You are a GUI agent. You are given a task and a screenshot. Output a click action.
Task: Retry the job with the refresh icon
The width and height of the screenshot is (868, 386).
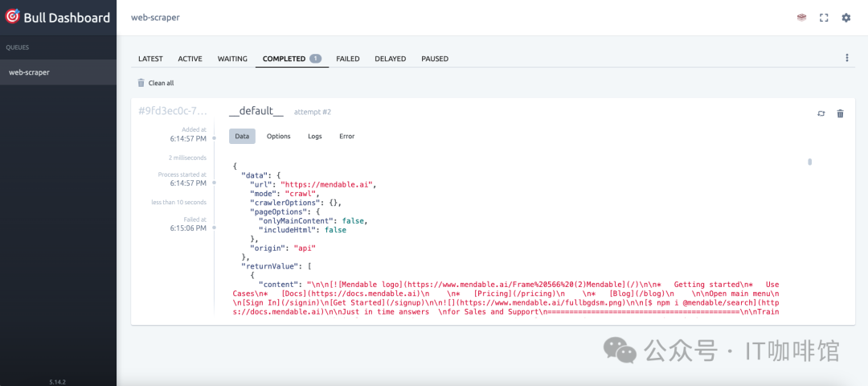click(821, 113)
